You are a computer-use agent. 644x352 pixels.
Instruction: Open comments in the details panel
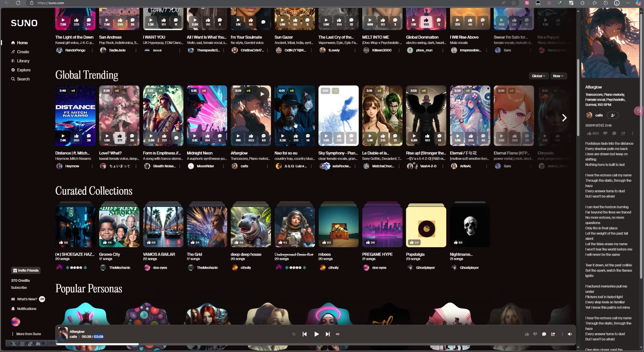(614, 133)
